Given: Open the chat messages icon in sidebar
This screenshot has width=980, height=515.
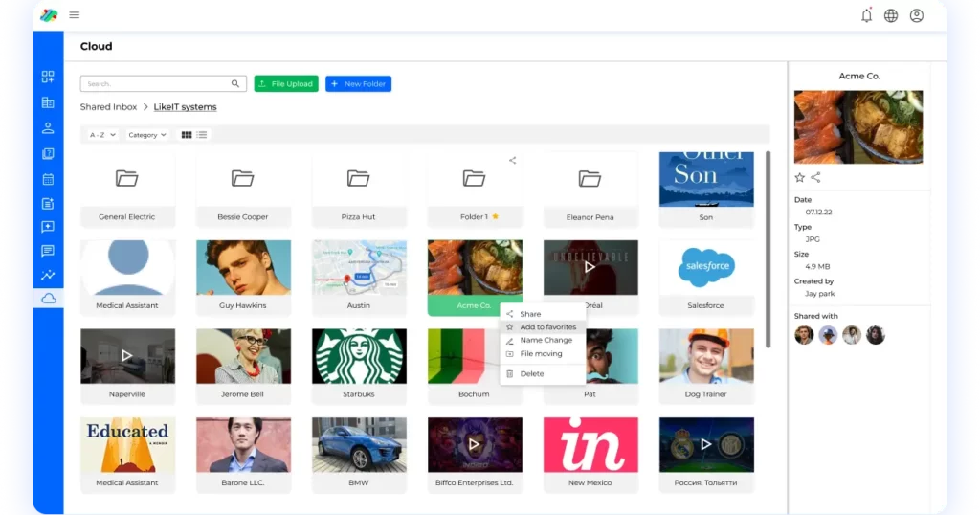Looking at the screenshot, I should click(x=48, y=251).
